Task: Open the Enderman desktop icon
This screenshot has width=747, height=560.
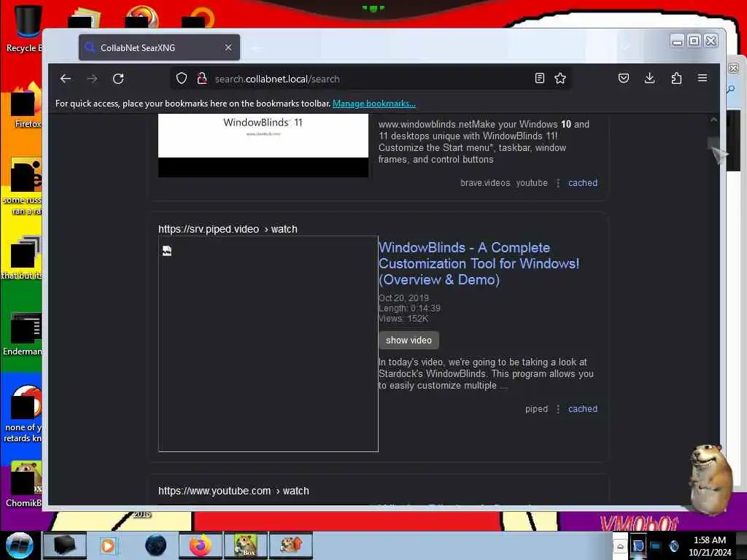Action: pos(24,334)
